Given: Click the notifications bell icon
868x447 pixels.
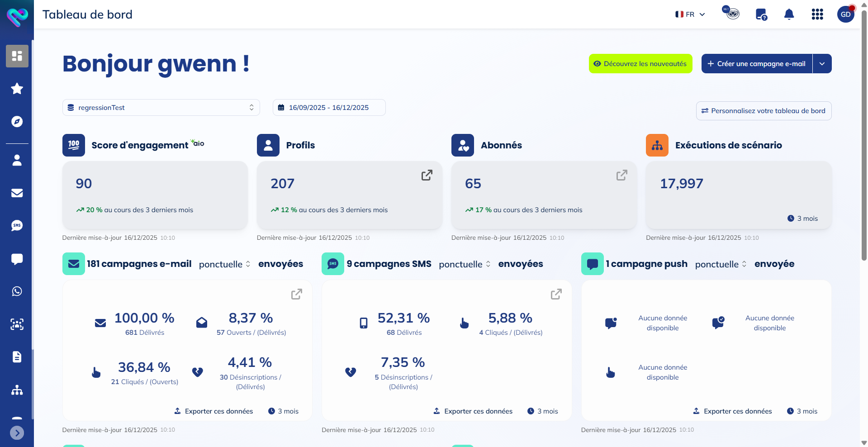Looking at the screenshot, I should [x=789, y=14].
